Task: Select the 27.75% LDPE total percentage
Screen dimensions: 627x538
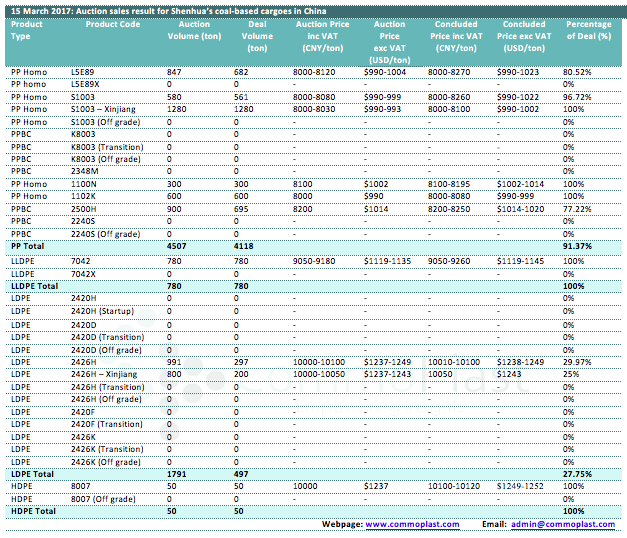Action: point(578,473)
